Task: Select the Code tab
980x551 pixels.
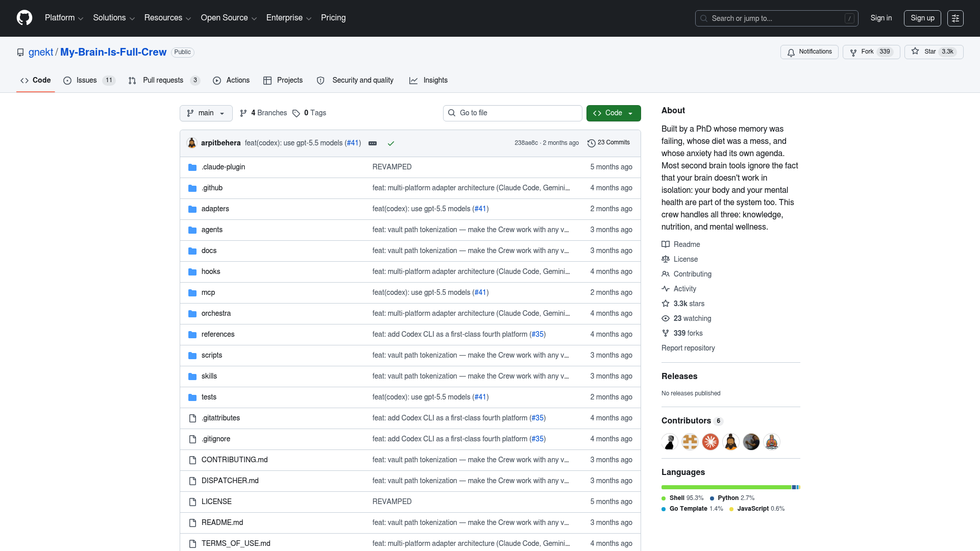Action: 36,81
